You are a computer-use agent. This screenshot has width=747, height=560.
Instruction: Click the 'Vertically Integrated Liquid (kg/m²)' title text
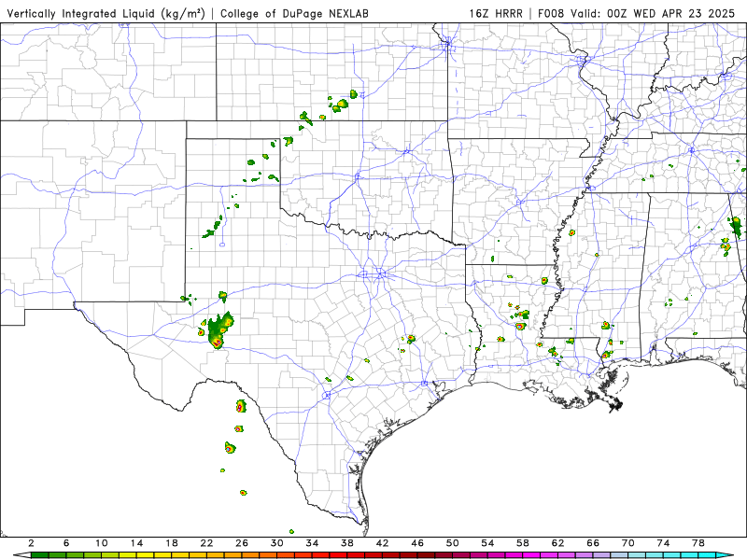coord(106,13)
